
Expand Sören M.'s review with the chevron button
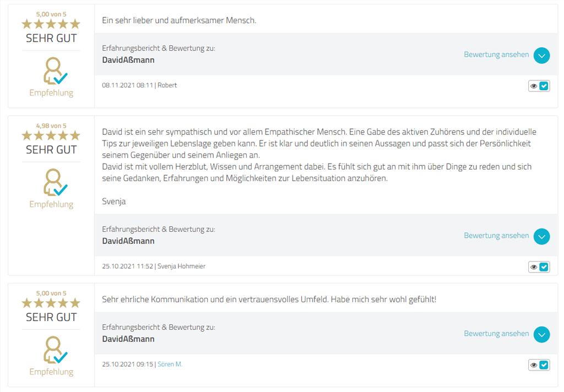[x=542, y=334]
